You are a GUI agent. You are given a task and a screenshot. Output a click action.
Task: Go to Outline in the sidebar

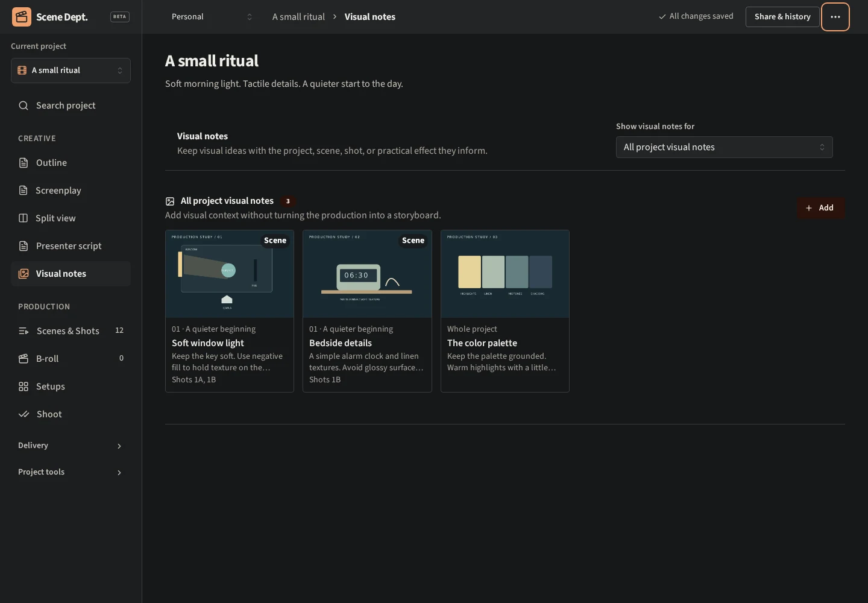click(71, 163)
